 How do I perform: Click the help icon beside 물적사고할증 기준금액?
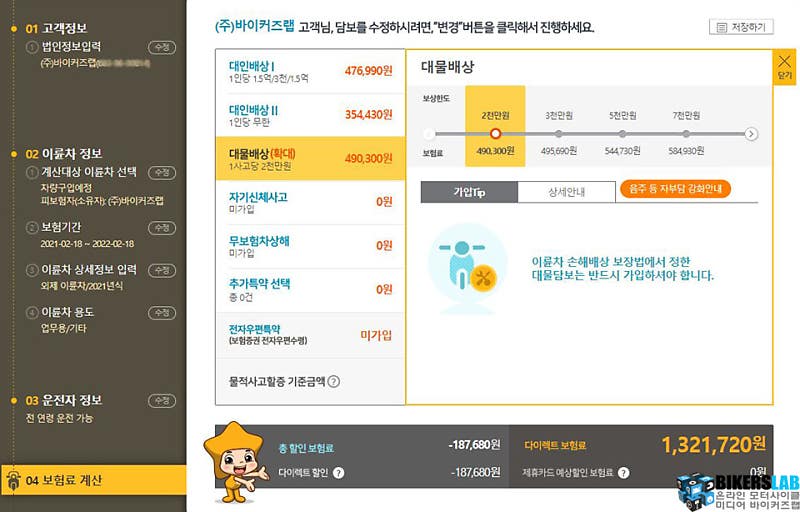[334, 381]
